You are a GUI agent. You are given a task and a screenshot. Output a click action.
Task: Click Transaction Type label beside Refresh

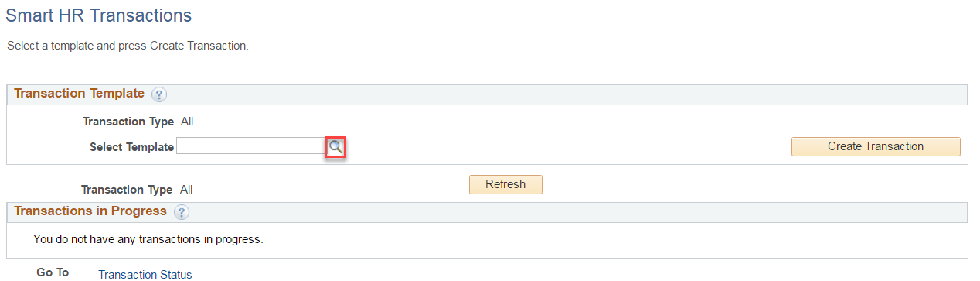pyautogui.click(x=127, y=190)
